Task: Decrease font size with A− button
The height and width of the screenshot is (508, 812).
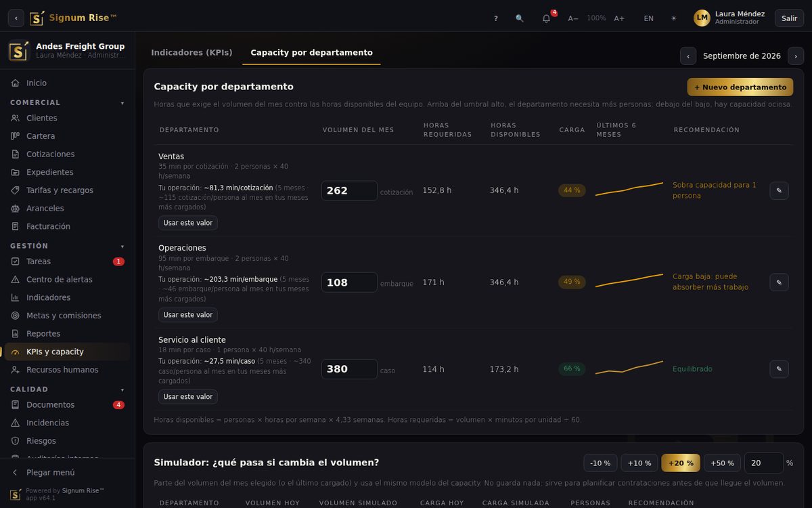Action: 573,18
